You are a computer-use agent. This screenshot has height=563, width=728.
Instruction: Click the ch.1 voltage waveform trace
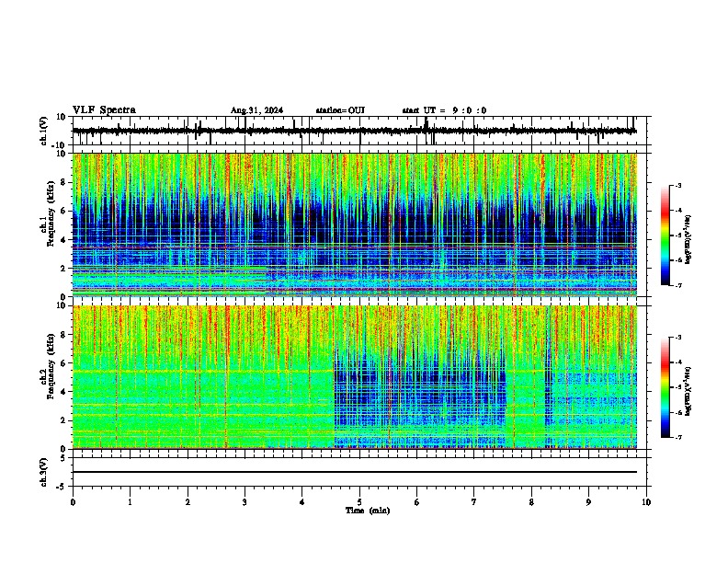coord(355,131)
